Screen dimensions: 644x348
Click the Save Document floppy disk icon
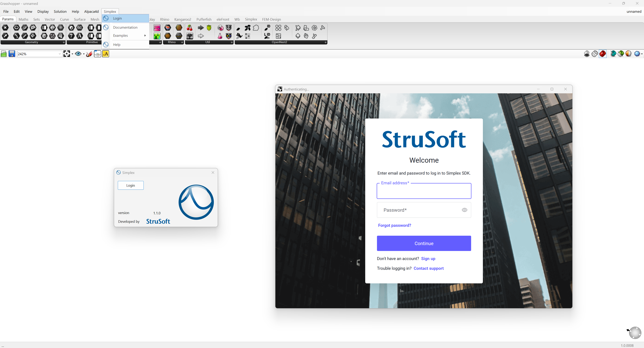(12, 54)
